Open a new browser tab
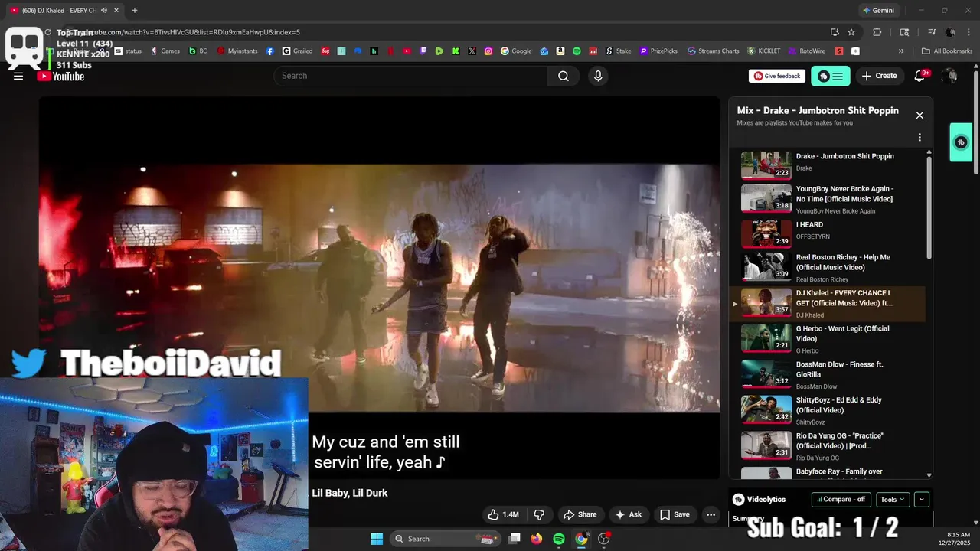 point(134,11)
